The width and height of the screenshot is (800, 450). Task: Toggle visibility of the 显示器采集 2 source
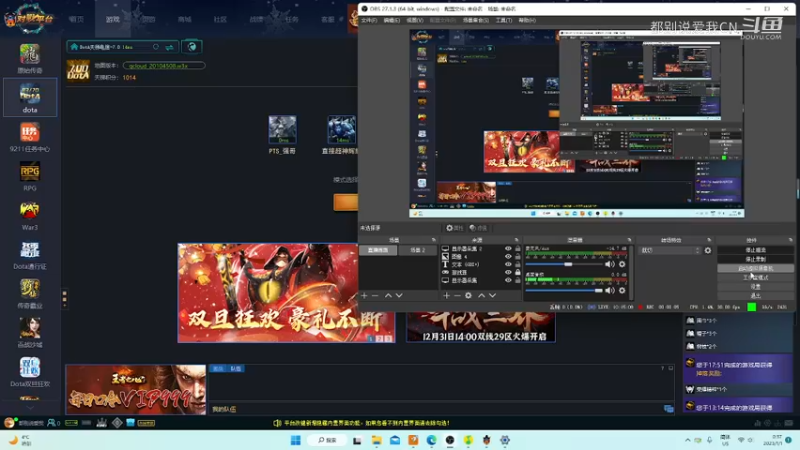(508, 248)
